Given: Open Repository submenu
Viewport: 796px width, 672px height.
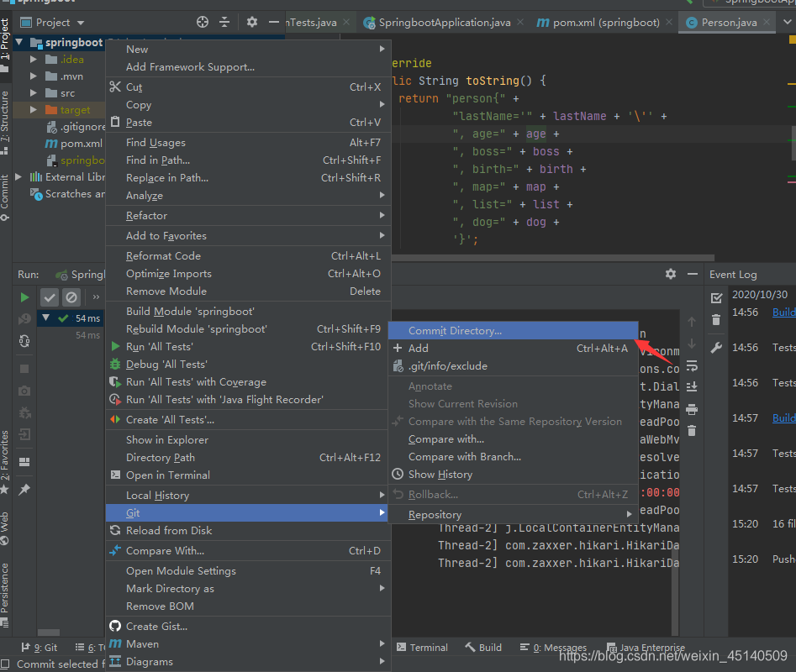Looking at the screenshot, I should click(x=513, y=515).
